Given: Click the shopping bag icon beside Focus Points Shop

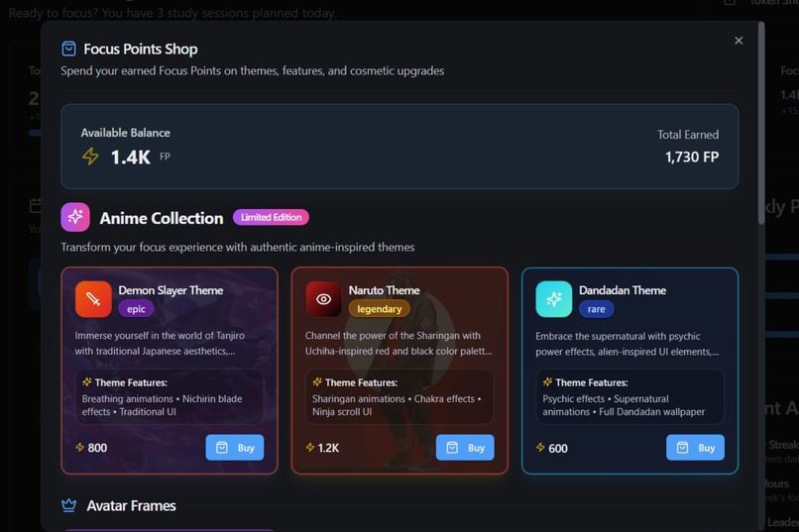Looking at the screenshot, I should [x=68, y=49].
